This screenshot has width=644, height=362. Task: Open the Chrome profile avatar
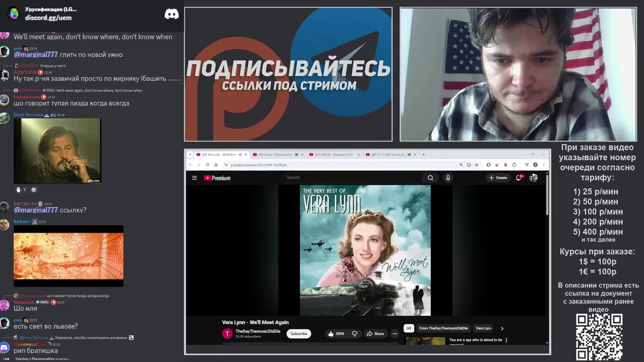pyautogui.click(x=535, y=164)
